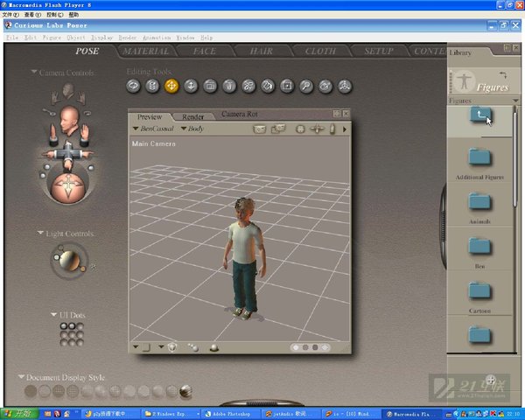
Task: Click the highlighted Translate/Pull tool
Action: [x=171, y=86]
